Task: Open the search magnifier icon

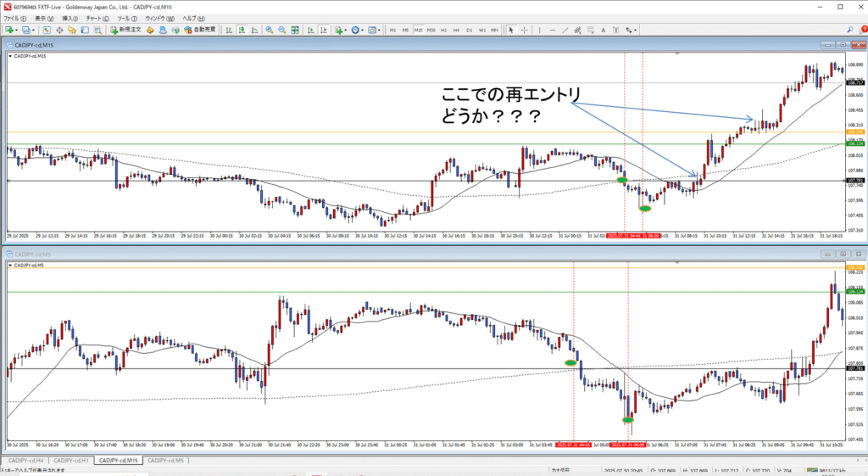Action: pos(850,30)
